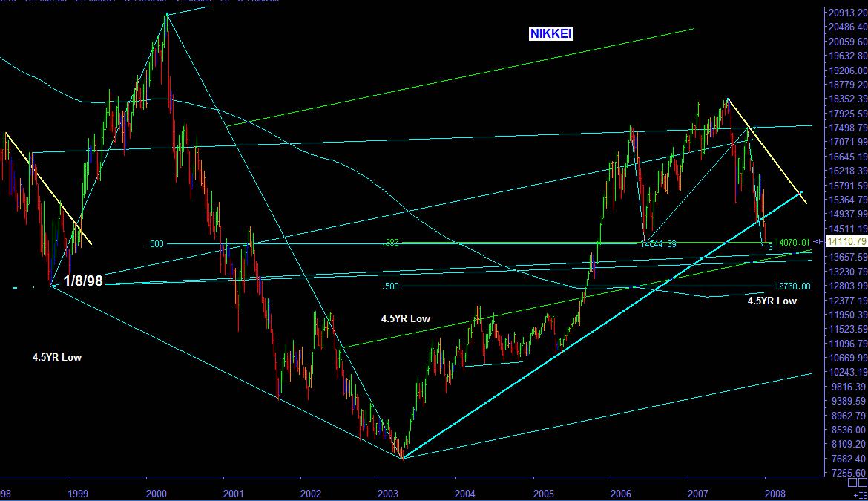Screen dimensions: 868x501
Task: Click the left small square box under price axis
Action: pyautogui.click(x=854, y=482)
